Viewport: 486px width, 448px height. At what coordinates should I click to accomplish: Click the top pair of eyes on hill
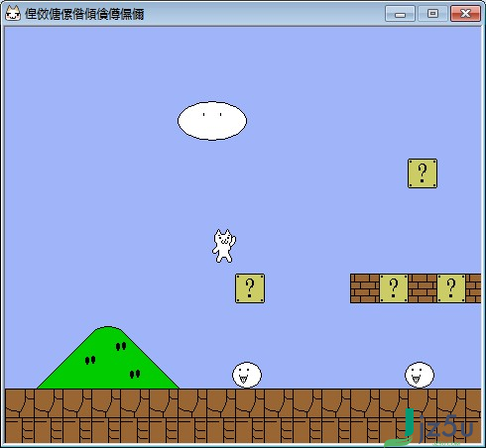point(121,346)
